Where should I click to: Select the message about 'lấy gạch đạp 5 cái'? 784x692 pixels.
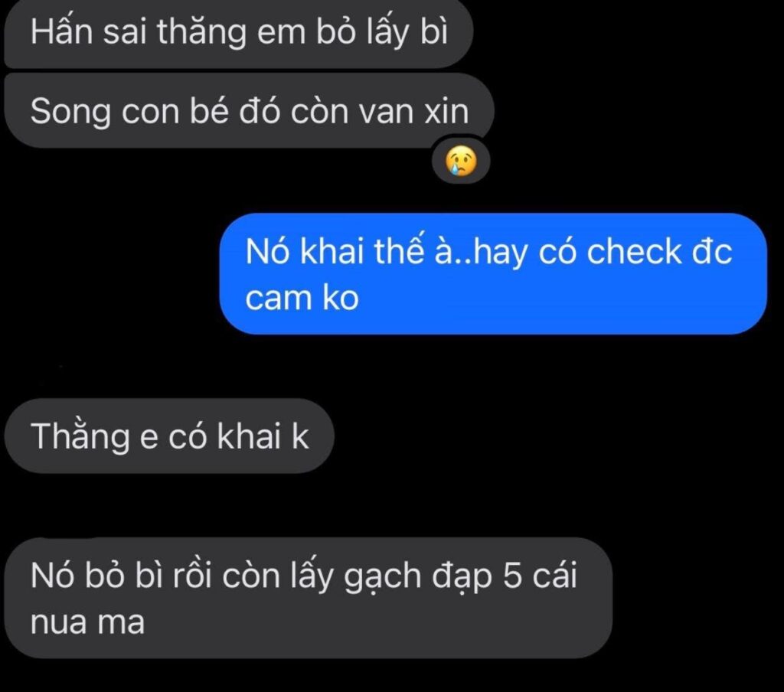pos(308,598)
